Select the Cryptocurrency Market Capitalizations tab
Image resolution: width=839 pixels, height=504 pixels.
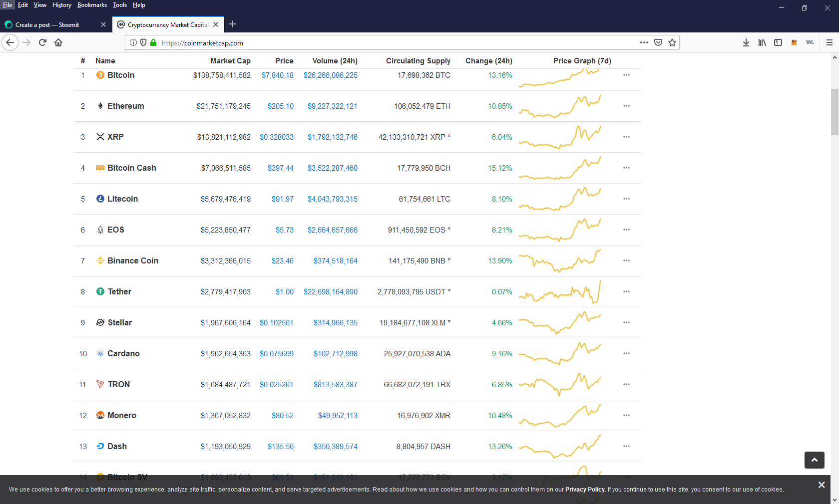tap(168, 24)
